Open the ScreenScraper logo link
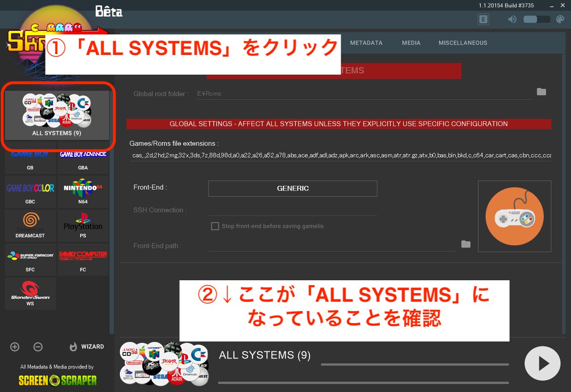The height and width of the screenshot is (392, 571). [58, 380]
